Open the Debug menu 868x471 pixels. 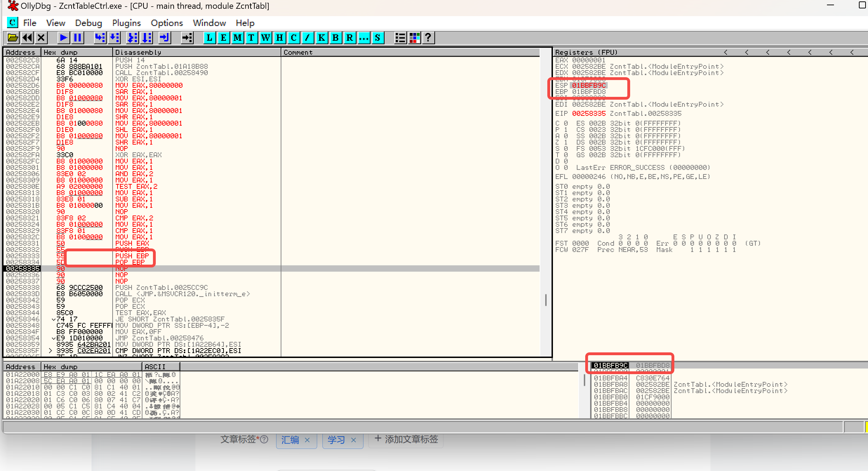(x=88, y=23)
